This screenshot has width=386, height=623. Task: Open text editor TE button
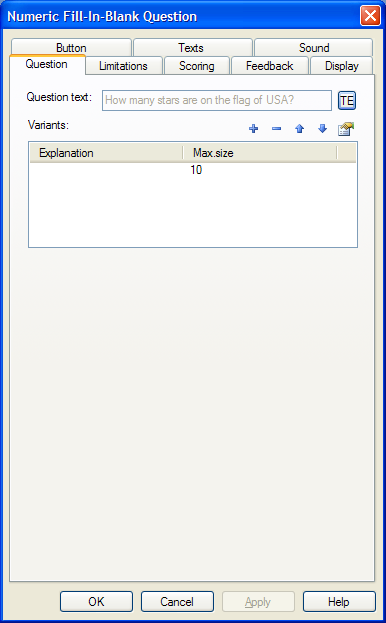point(347,100)
